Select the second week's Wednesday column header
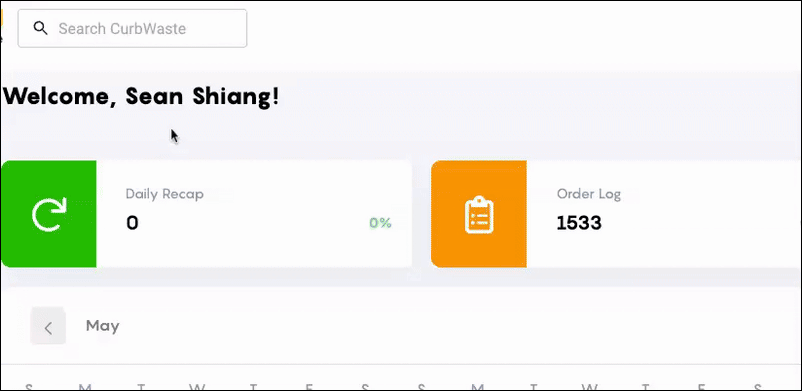Image resolution: width=802 pixels, height=391 pixels. 589,387
